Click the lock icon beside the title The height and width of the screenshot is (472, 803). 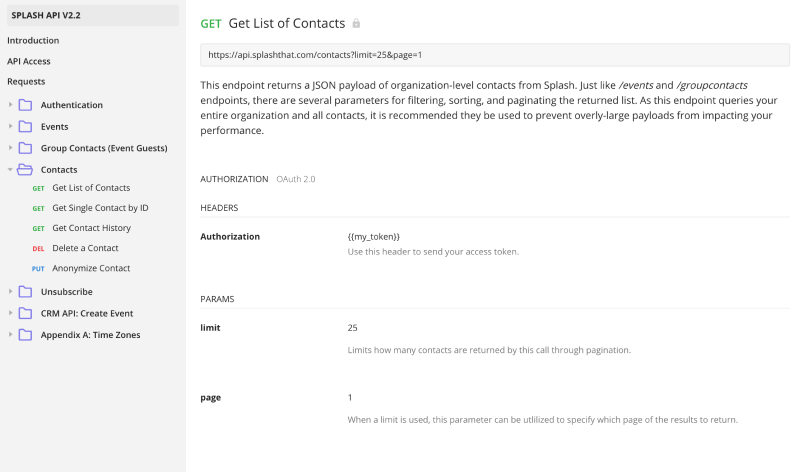pyautogui.click(x=356, y=23)
